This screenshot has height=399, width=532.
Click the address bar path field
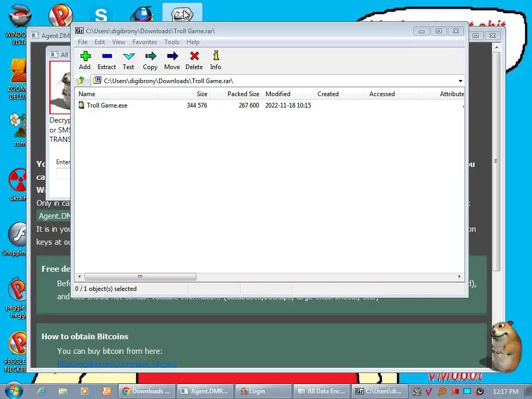click(277, 81)
